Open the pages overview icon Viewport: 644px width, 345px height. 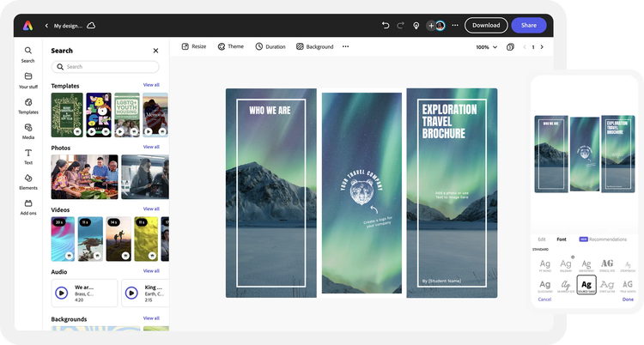click(510, 47)
